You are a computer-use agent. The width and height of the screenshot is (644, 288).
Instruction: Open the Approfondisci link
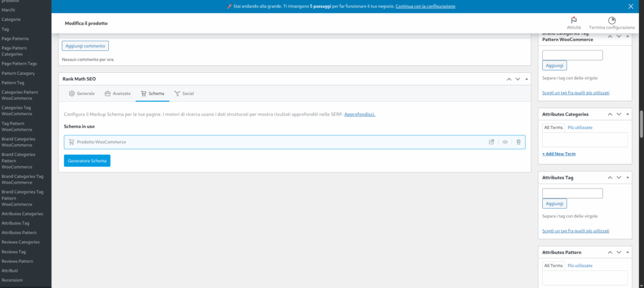pyautogui.click(x=359, y=114)
